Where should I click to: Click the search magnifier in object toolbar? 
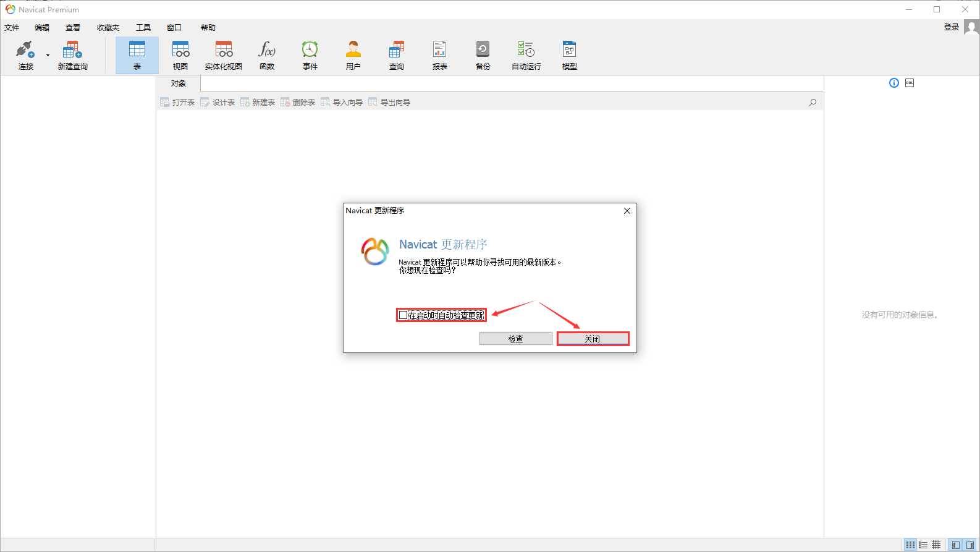813,102
